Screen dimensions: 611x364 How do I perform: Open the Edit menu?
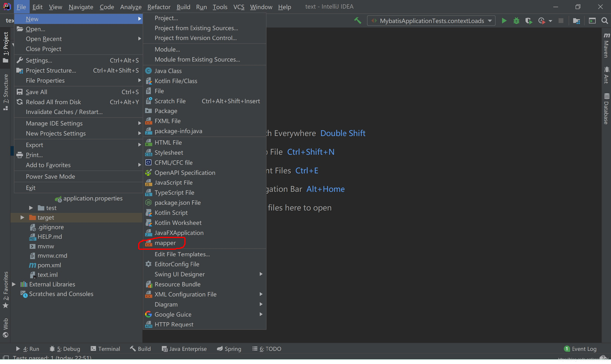click(37, 7)
